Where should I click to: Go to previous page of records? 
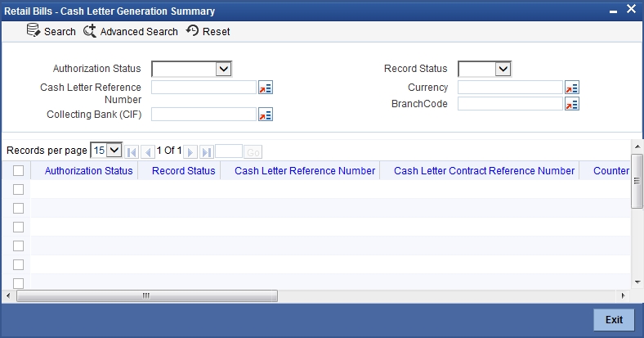[148, 152]
